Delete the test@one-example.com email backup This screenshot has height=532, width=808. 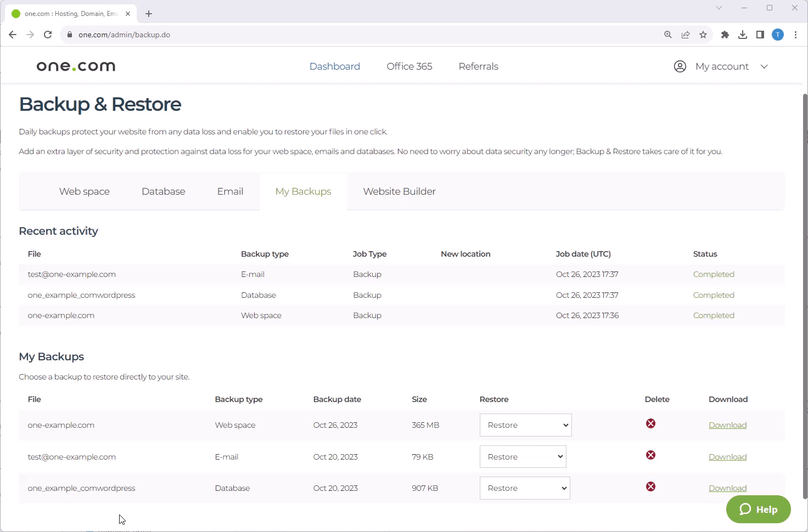click(x=650, y=455)
